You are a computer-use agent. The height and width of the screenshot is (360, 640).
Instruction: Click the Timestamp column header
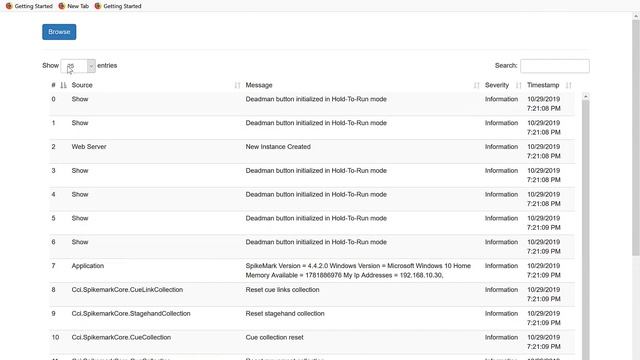pyautogui.click(x=543, y=85)
